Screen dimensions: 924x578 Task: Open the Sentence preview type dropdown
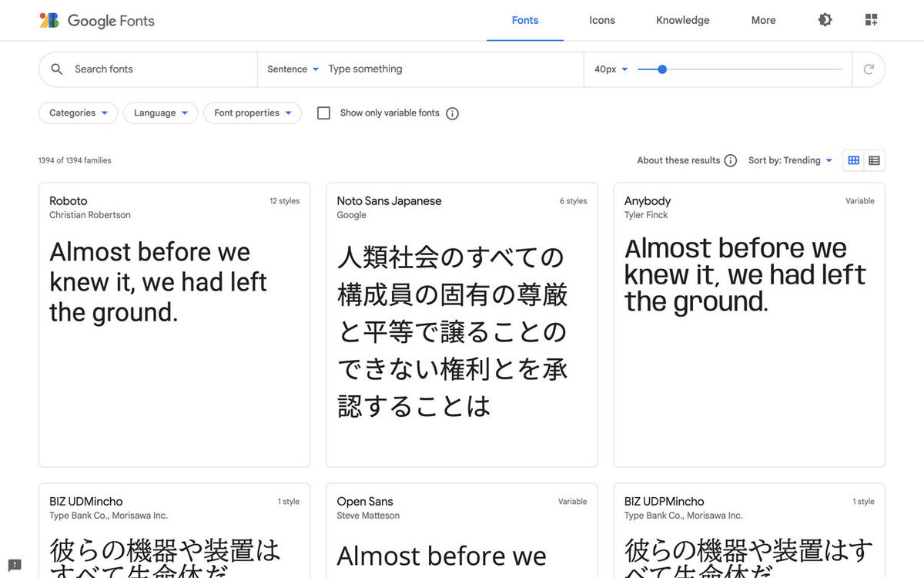tap(293, 69)
